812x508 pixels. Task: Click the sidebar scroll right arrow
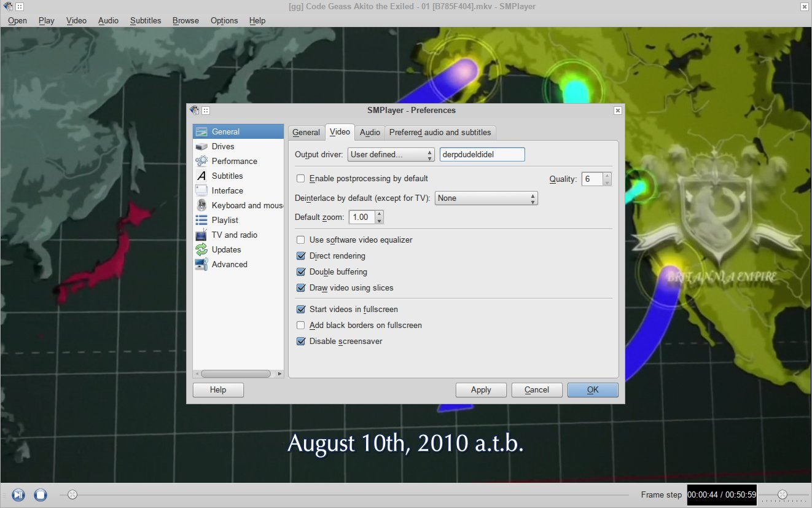pos(279,373)
